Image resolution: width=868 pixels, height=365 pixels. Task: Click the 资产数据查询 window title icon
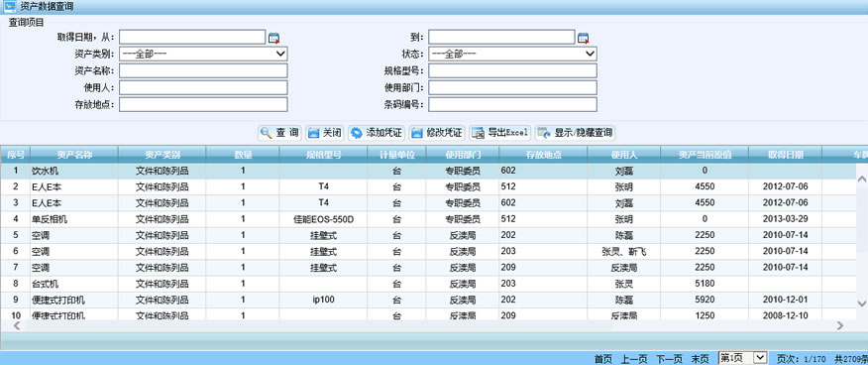[x=9, y=7]
